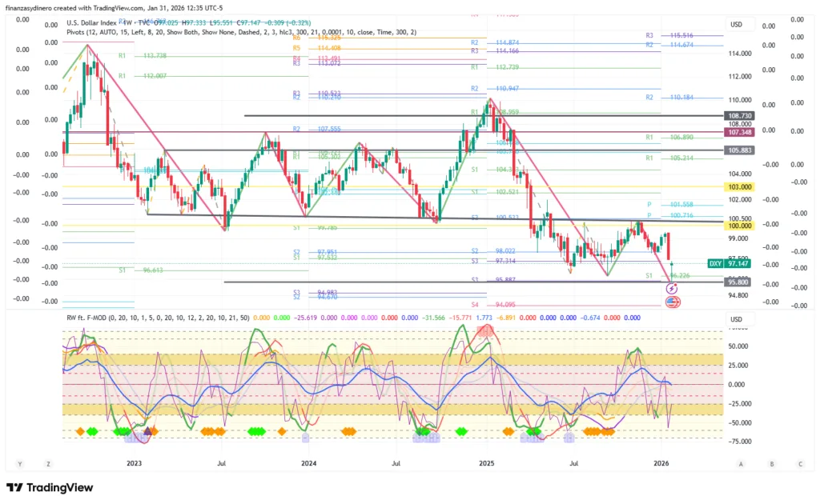The height and width of the screenshot is (504, 820).
Task: Toggle the A scale button at bottom right
Action: click(x=742, y=463)
